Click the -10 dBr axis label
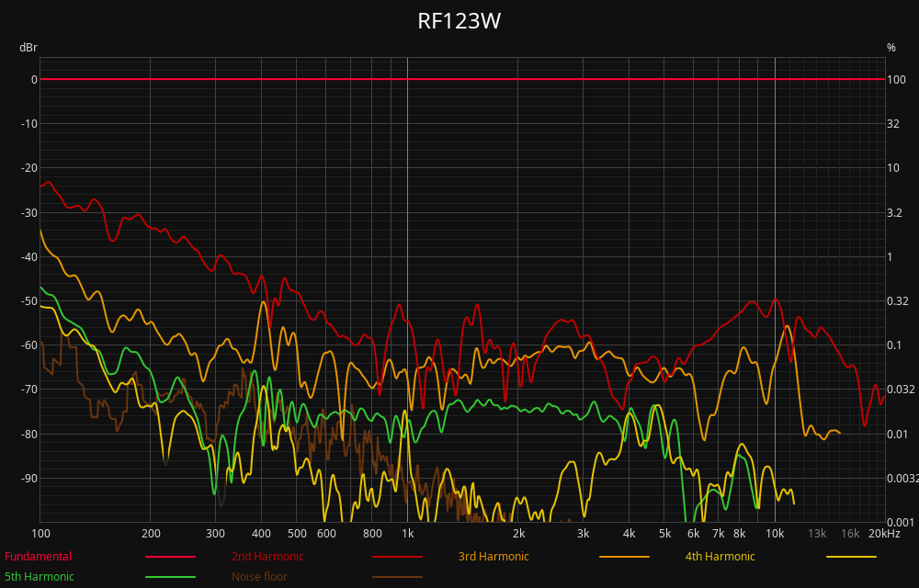 click(28, 124)
